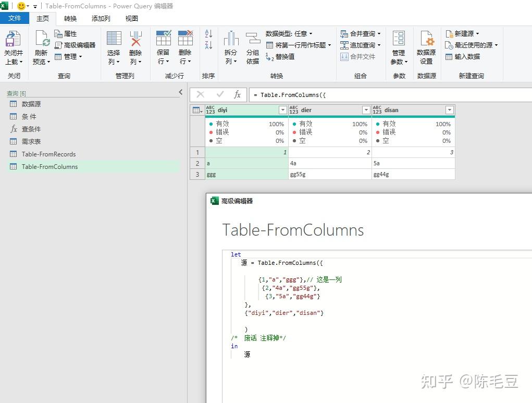Switch to the 转换 ribbon tab
Screen dimensions: 532x403
70,18
